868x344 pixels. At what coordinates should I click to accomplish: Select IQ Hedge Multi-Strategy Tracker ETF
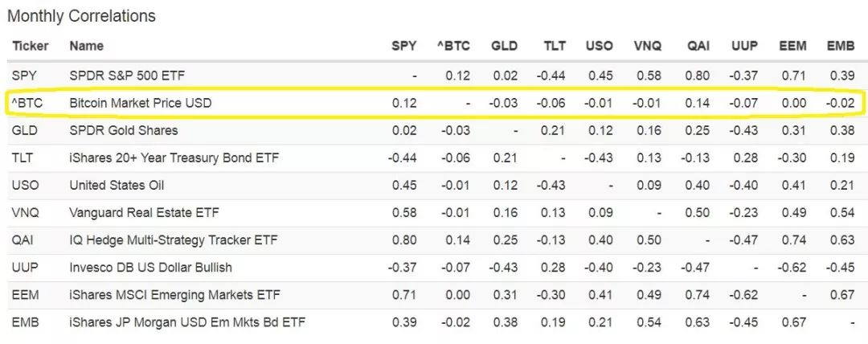tap(173, 240)
